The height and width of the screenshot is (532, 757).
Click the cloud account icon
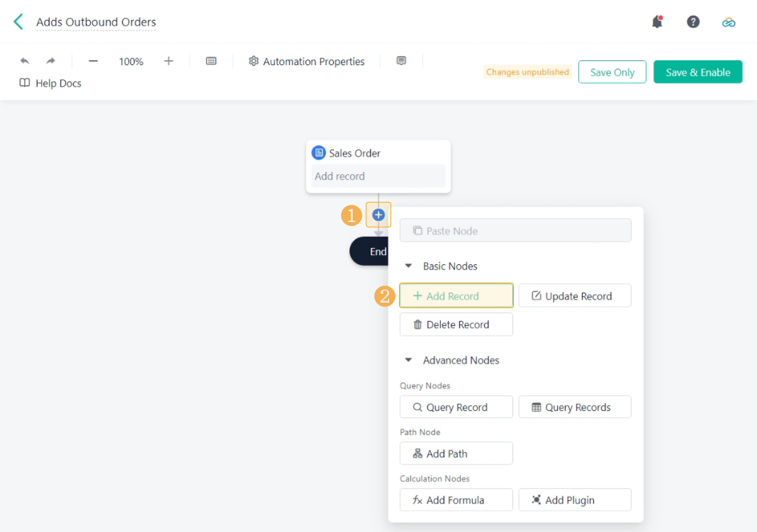[728, 22]
